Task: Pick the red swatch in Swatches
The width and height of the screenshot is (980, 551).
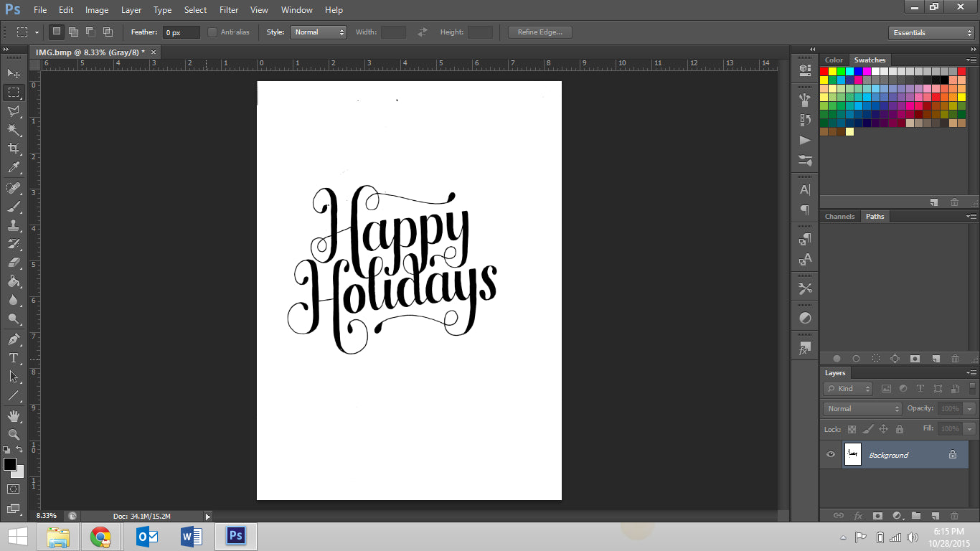Action: (824, 71)
